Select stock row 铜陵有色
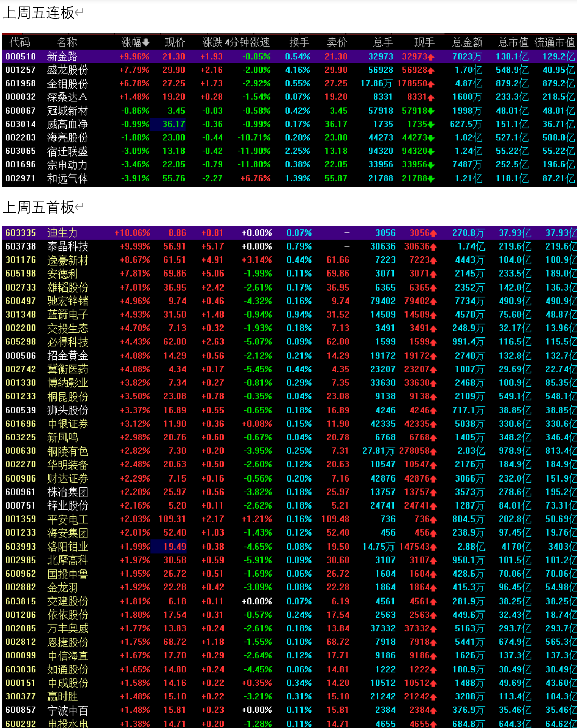Screen dimensions: 577x728 coord(290,451)
